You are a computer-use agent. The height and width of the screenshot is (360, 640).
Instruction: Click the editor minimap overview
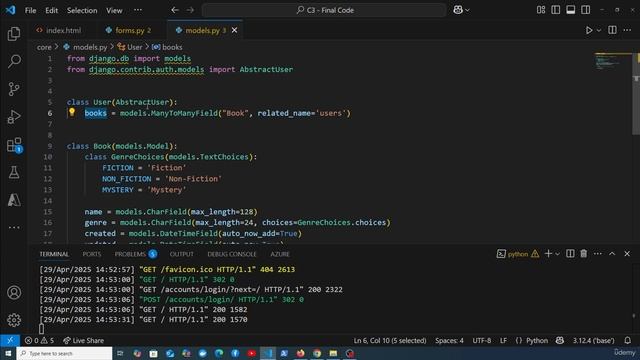click(x=613, y=61)
